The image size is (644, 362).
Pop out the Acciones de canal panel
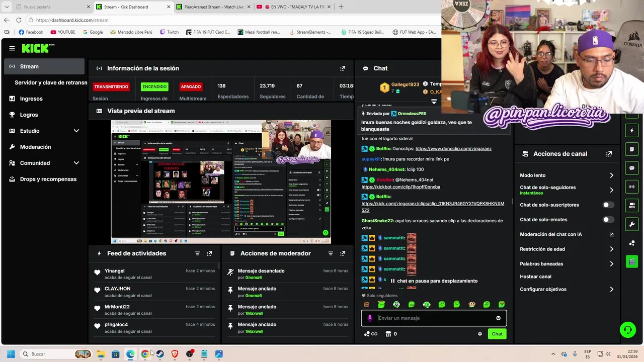point(609,154)
